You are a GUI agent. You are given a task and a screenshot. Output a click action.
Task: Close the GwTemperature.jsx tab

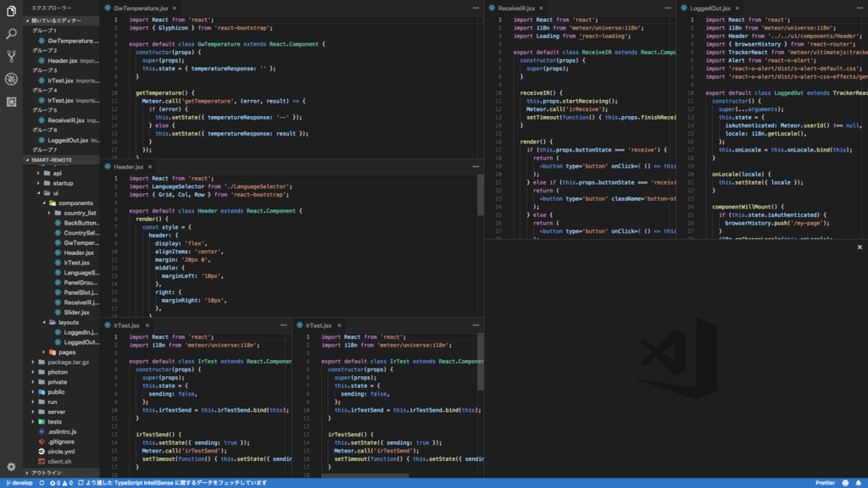coord(175,8)
